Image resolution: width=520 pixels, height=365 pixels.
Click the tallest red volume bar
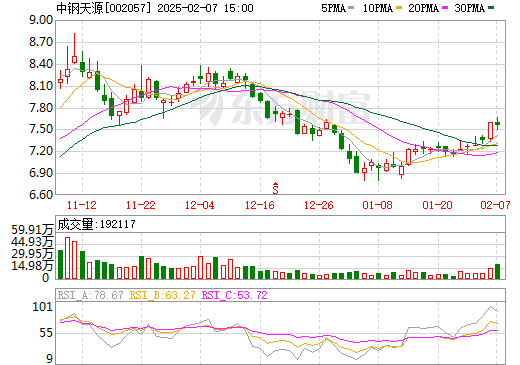coord(67,258)
